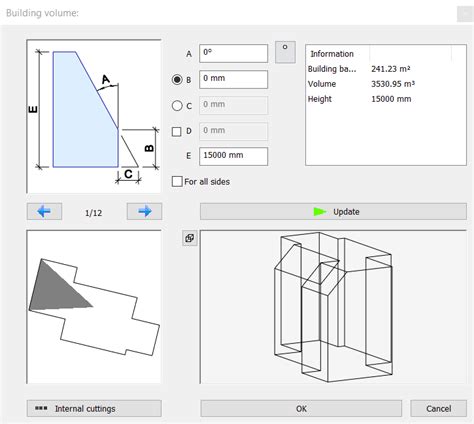This screenshot has width=474, height=424.
Task: Click the E height field showing 15000 mm
Action: [x=234, y=156]
